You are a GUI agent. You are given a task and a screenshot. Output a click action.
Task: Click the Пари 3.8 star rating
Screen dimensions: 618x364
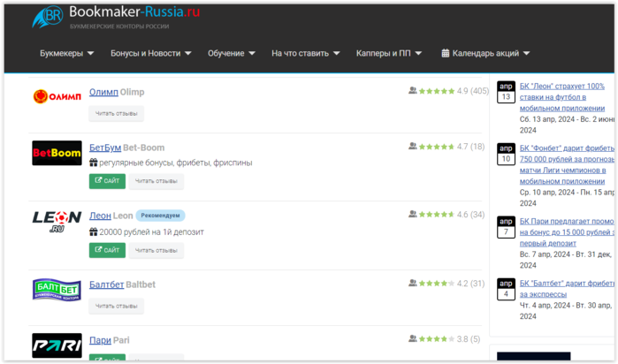click(437, 338)
